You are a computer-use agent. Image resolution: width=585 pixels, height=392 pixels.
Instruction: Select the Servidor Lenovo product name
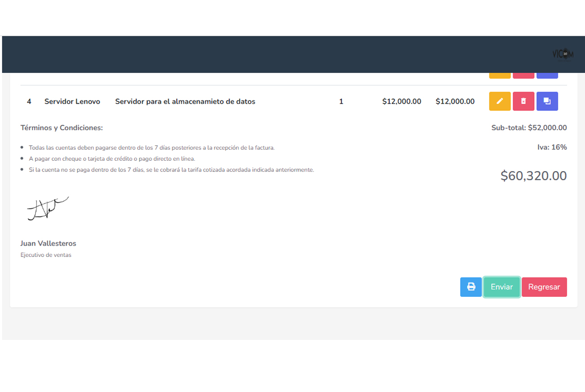pos(72,101)
